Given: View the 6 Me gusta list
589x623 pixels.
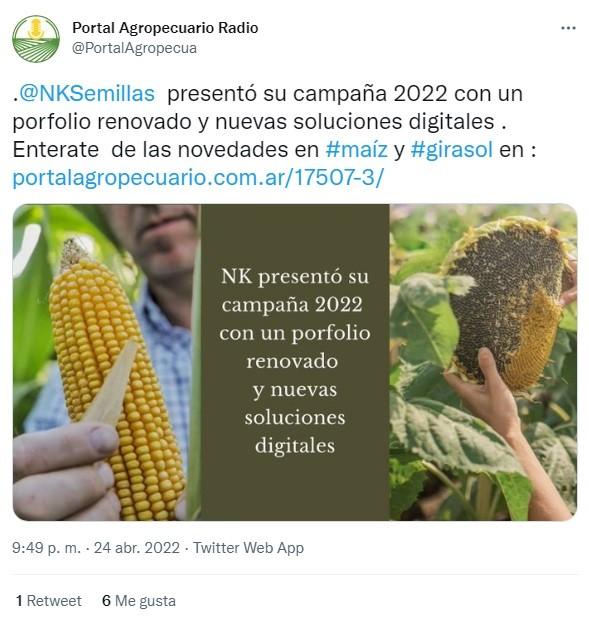Looking at the screenshot, I should click(139, 601).
